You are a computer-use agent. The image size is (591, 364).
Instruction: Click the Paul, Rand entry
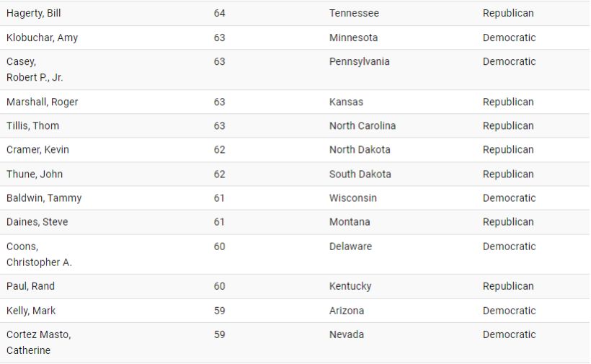30,286
